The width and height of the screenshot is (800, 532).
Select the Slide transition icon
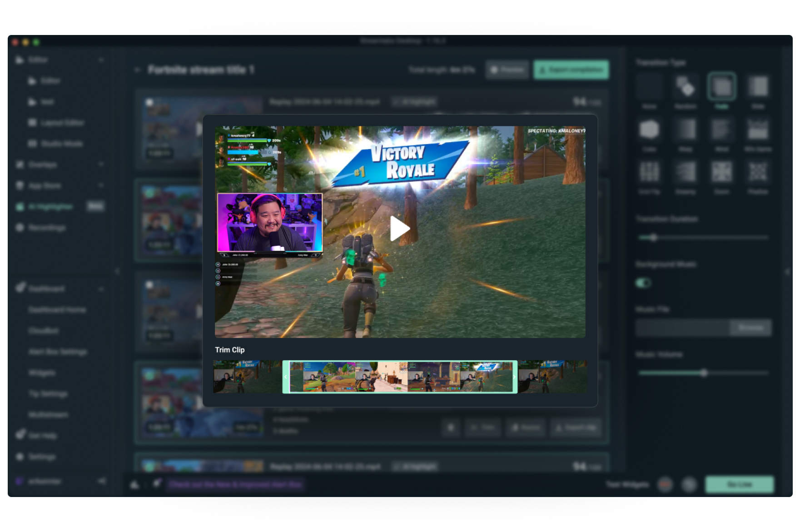[x=758, y=86]
